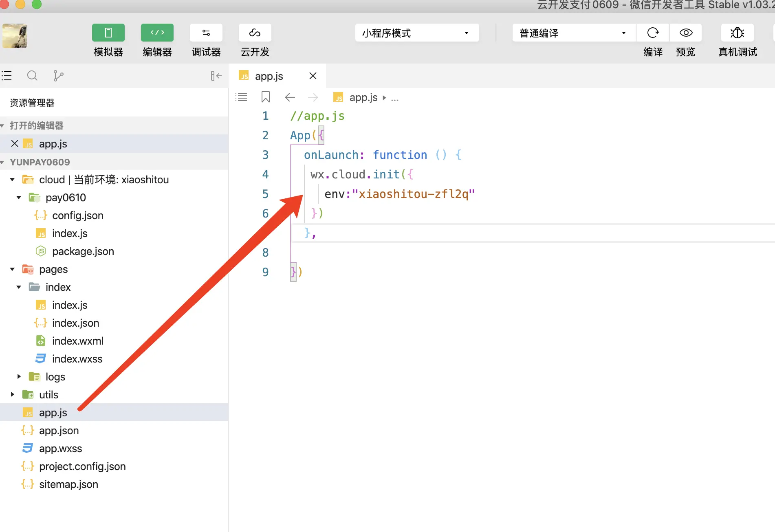775x532 pixels.
Task: Collapse the index folder arrow
Action: (x=19, y=287)
